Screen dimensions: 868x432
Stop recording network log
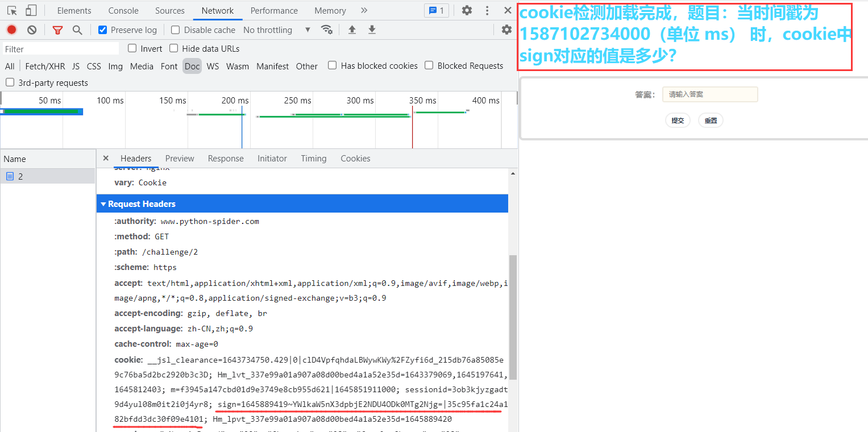[11, 30]
